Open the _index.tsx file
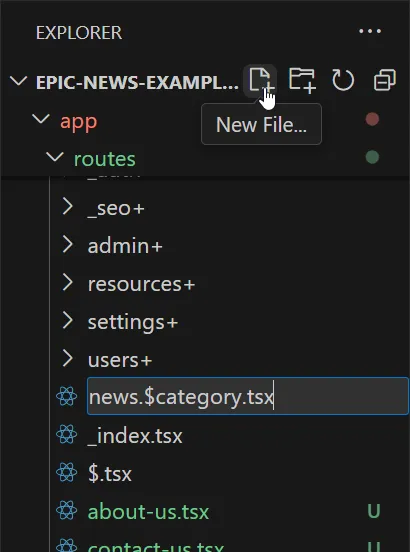The width and height of the screenshot is (410, 552). coord(135,436)
